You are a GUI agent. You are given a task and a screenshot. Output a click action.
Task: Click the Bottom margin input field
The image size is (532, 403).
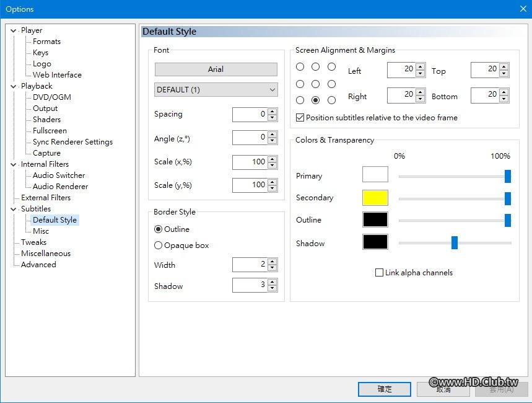pyautogui.click(x=486, y=95)
